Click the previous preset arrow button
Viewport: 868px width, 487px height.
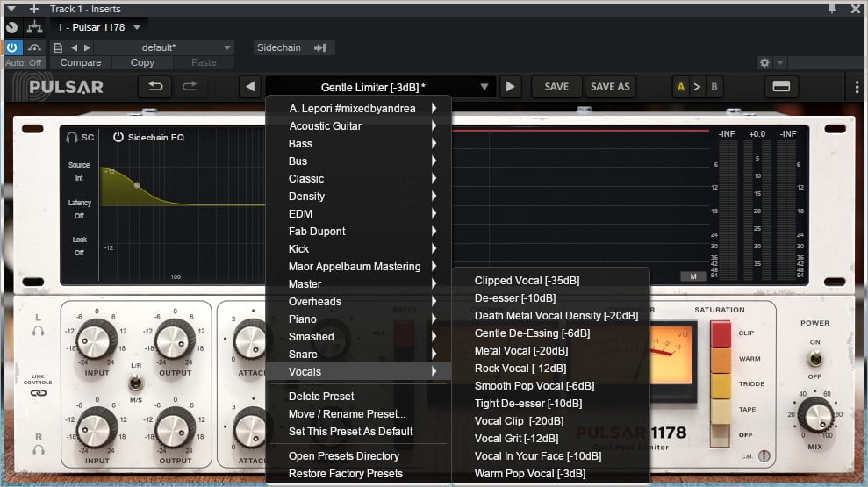click(250, 87)
